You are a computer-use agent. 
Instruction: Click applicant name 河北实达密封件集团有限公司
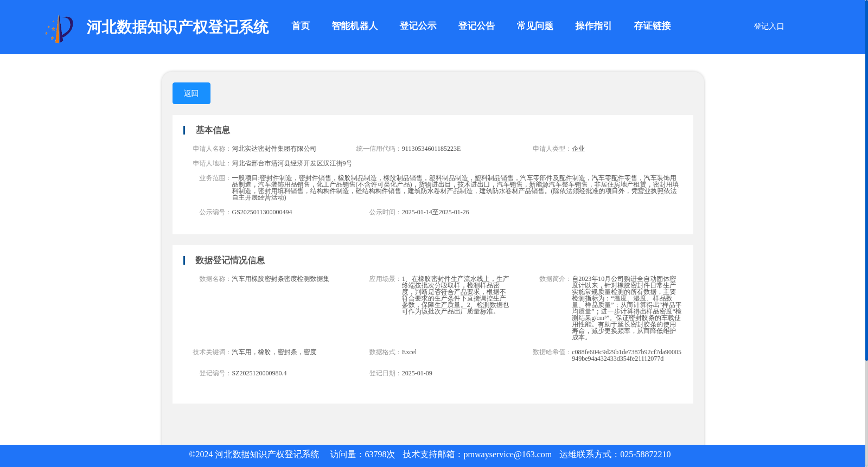274,149
